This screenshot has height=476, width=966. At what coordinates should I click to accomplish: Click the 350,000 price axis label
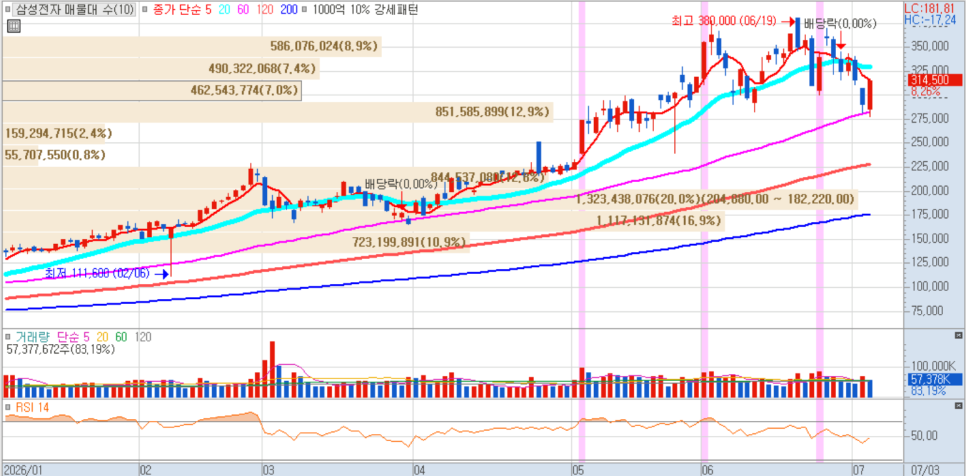coord(928,46)
